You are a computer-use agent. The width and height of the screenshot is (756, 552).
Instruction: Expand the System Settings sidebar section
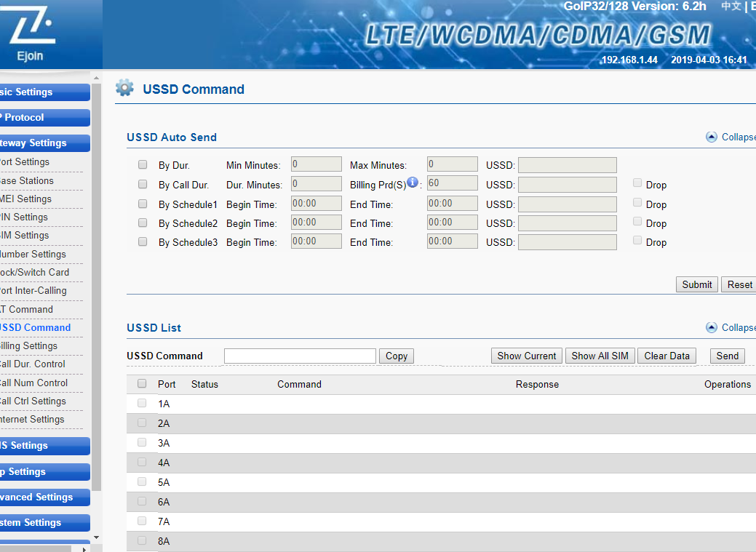pyautogui.click(x=44, y=523)
